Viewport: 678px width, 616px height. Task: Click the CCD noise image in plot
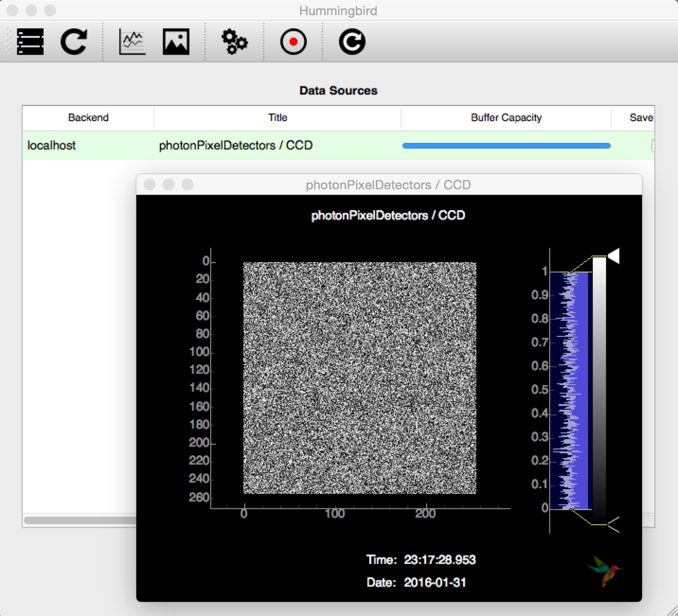360,378
